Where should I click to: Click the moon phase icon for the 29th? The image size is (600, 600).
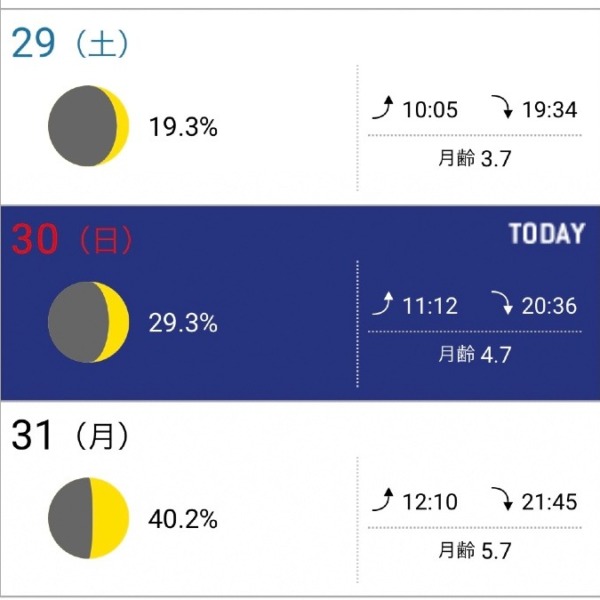tap(89, 126)
